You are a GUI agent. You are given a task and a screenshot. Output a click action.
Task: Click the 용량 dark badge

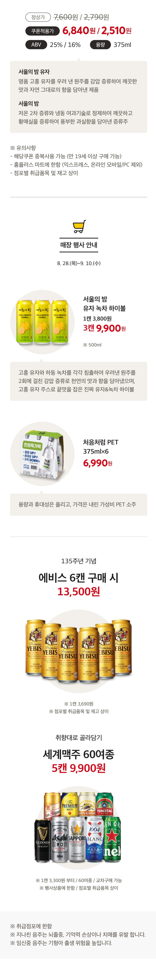coord(100,45)
